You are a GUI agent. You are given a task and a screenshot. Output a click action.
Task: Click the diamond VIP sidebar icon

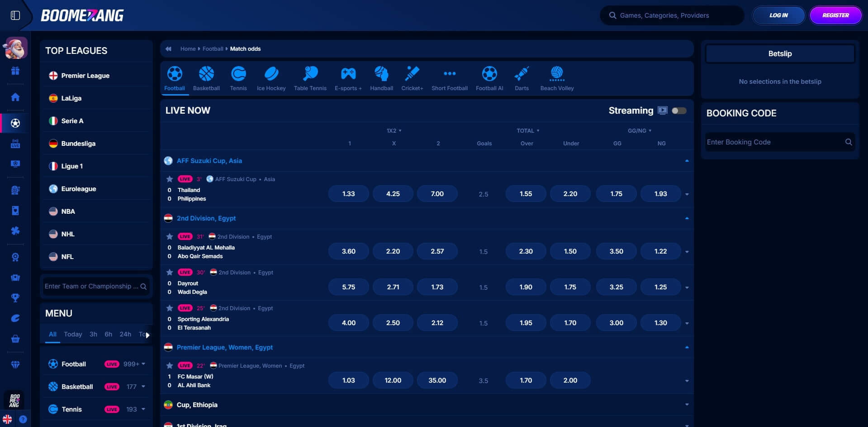point(15,364)
